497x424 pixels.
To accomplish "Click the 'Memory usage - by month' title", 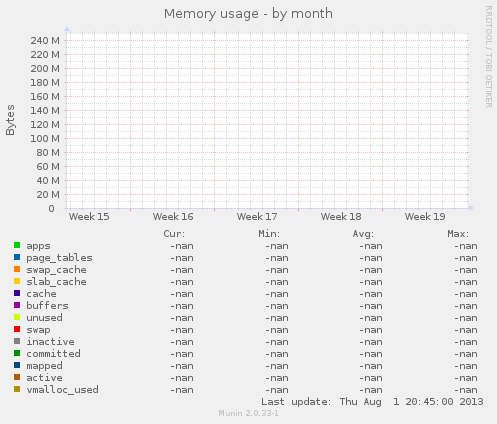I will [248, 14].
